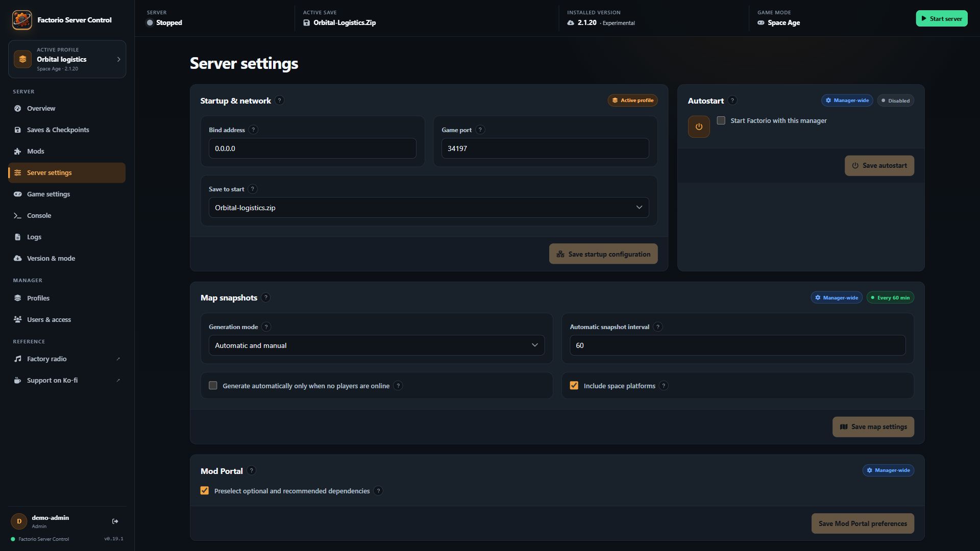Click the green status dot by Factorio Server Control

[13, 539]
